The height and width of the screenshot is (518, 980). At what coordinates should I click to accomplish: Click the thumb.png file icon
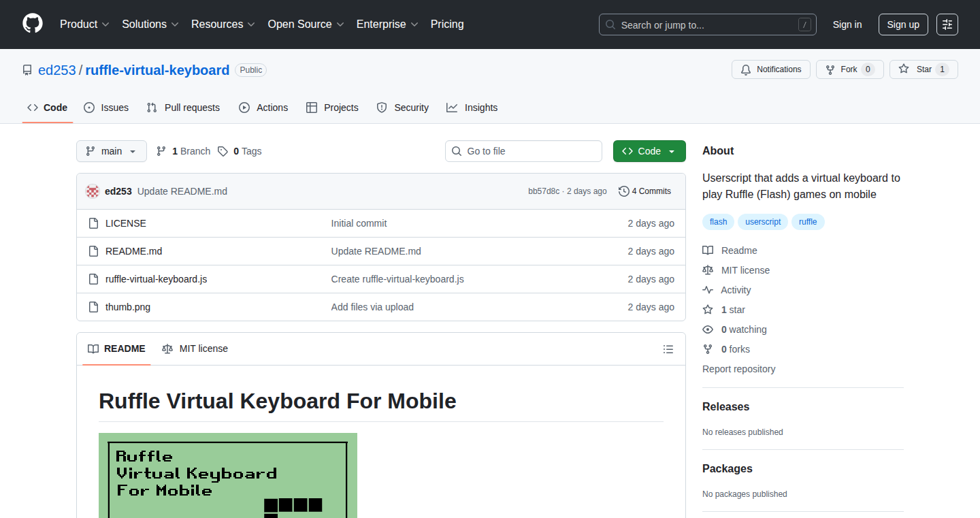pos(94,307)
